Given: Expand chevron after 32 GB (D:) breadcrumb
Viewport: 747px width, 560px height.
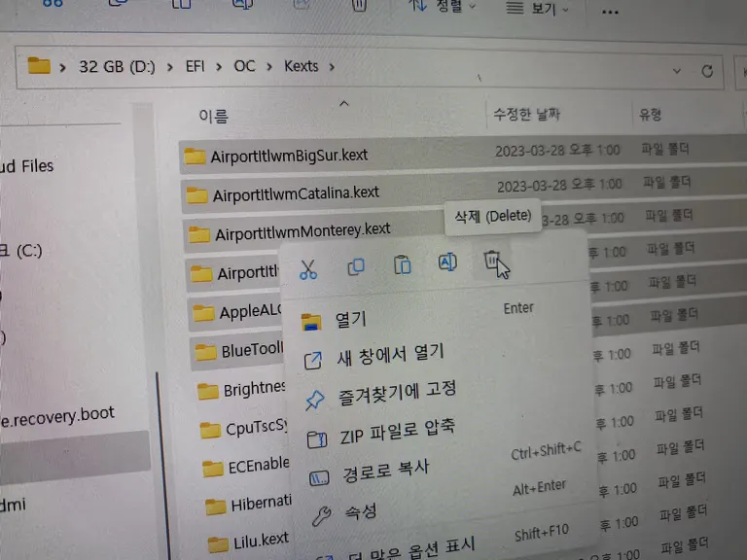Looking at the screenshot, I should coord(170,67).
